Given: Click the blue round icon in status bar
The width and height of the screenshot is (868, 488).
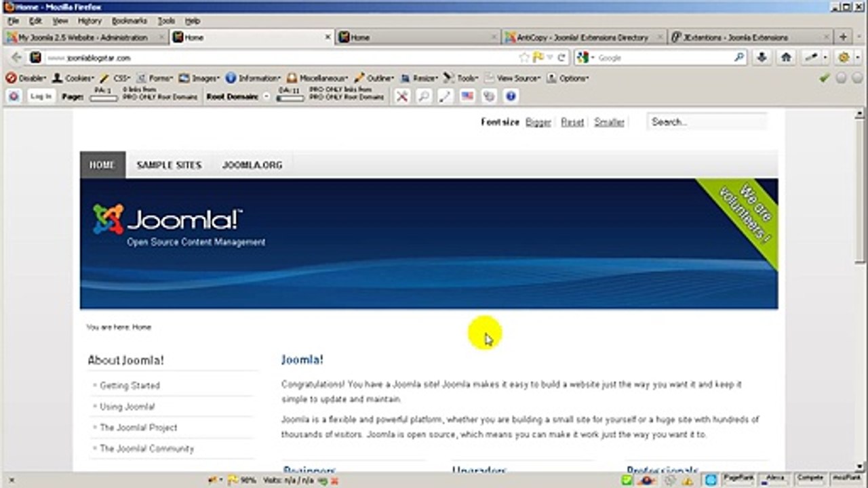Looking at the screenshot, I should [x=710, y=480].
